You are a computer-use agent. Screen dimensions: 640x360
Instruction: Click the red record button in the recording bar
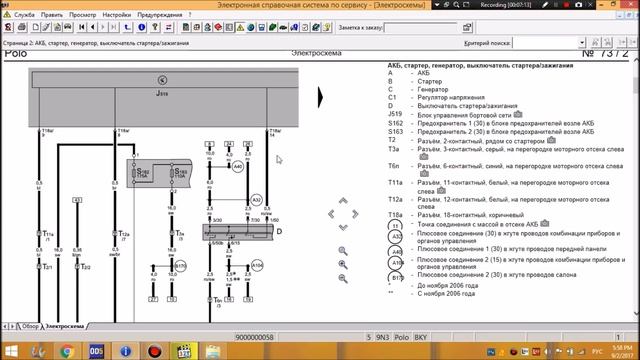point(567,5)
